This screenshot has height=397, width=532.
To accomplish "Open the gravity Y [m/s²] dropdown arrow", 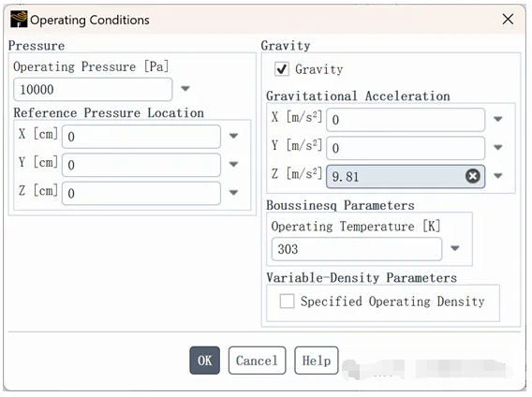I will 497,148.
